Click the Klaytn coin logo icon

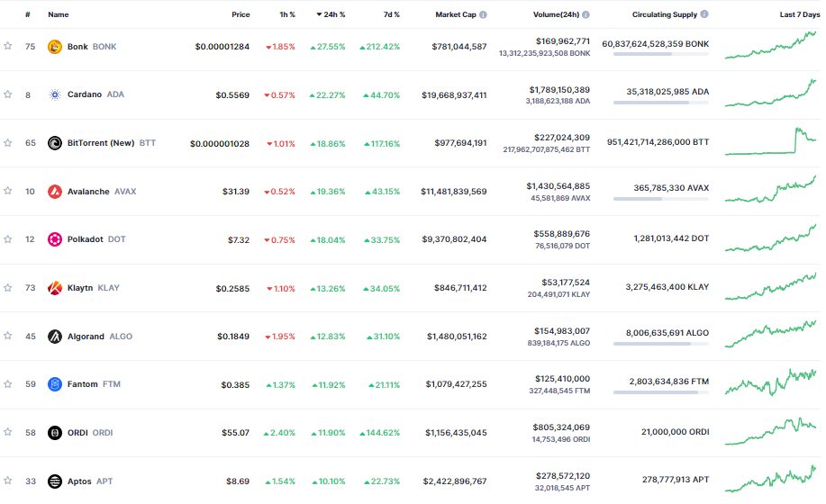(54, 288)
